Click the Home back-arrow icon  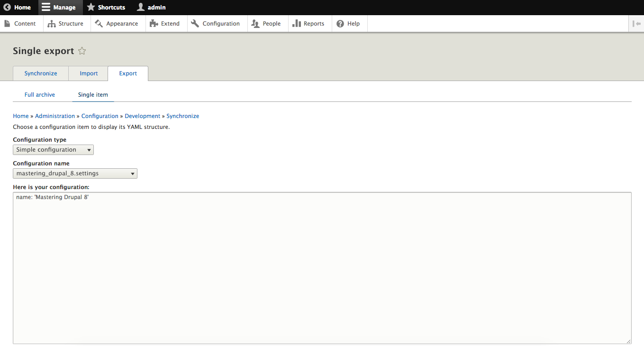7,8
